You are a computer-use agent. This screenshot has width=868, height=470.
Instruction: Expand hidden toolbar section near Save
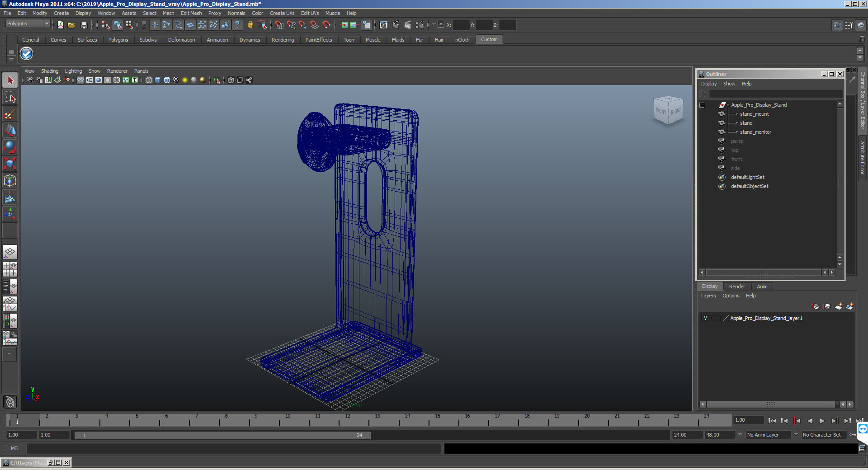92,25
